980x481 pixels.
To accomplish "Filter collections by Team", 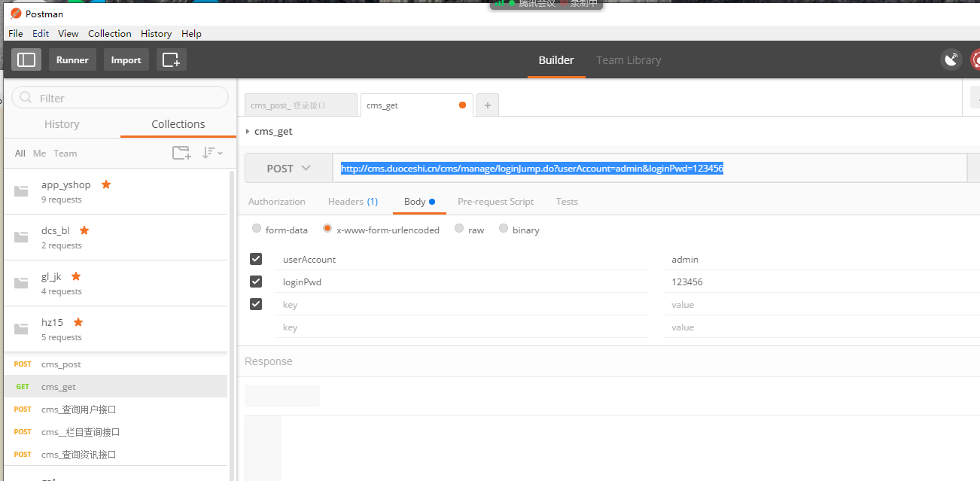I will tap(65, 153).
